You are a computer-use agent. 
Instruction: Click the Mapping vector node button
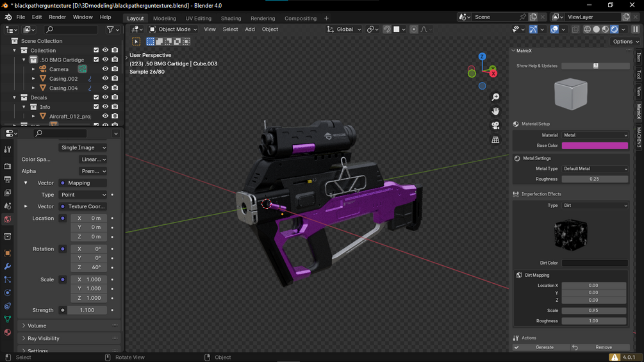tap(83, 183)
